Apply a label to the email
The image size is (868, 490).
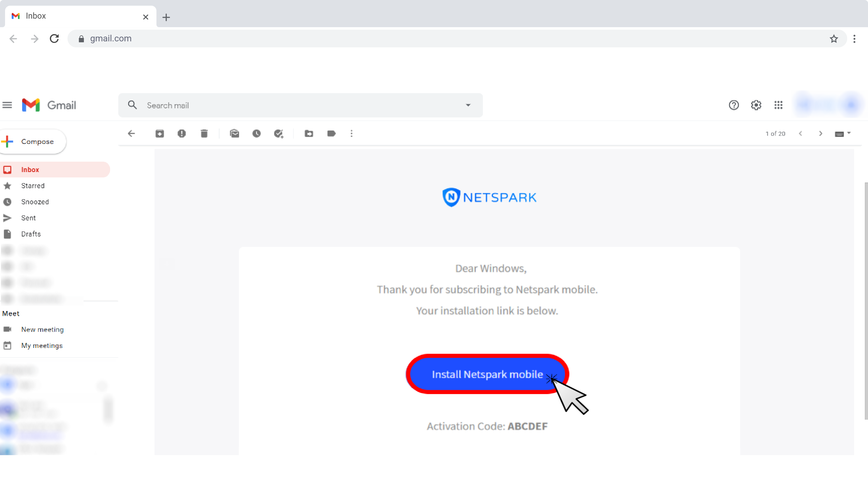click(331, 134)
